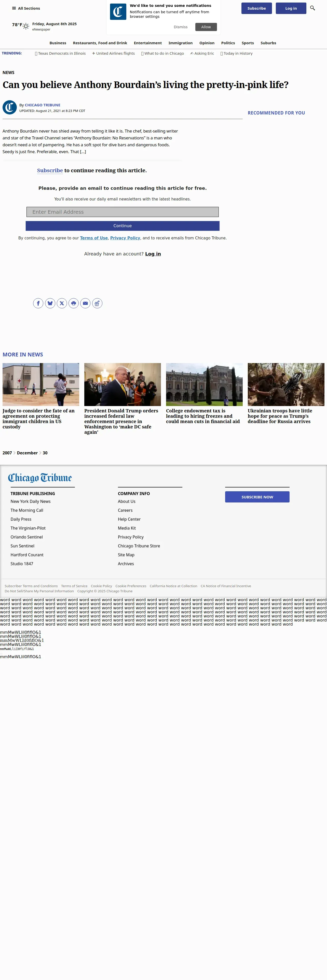Open Subscriber Terms and Conditions link

tap(31, 586)
